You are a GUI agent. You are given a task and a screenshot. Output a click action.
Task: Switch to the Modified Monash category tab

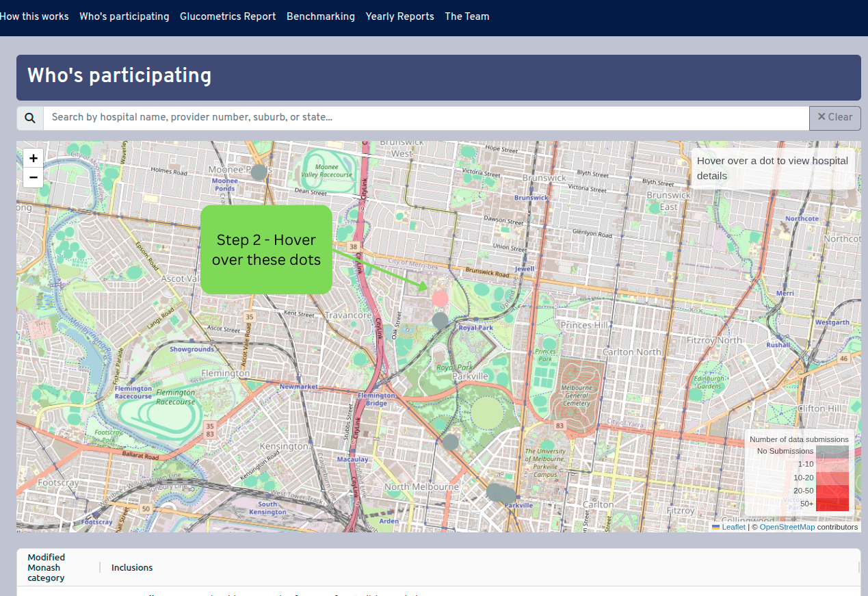pyautogui.click(x=46, y=567)
